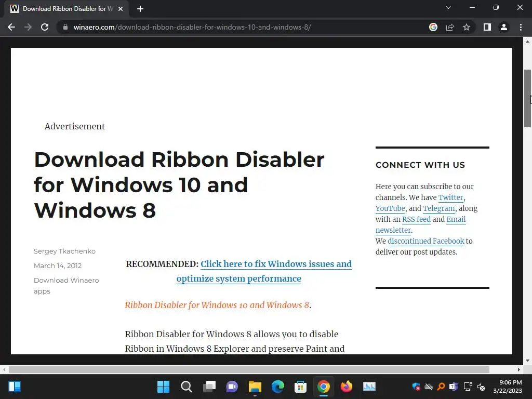Open the Widgets panel icon
Viewport: 532px width, 399px height.
(15, 387)
